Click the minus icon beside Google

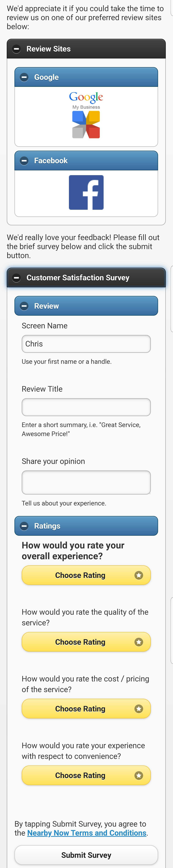[x=24, y=77]
